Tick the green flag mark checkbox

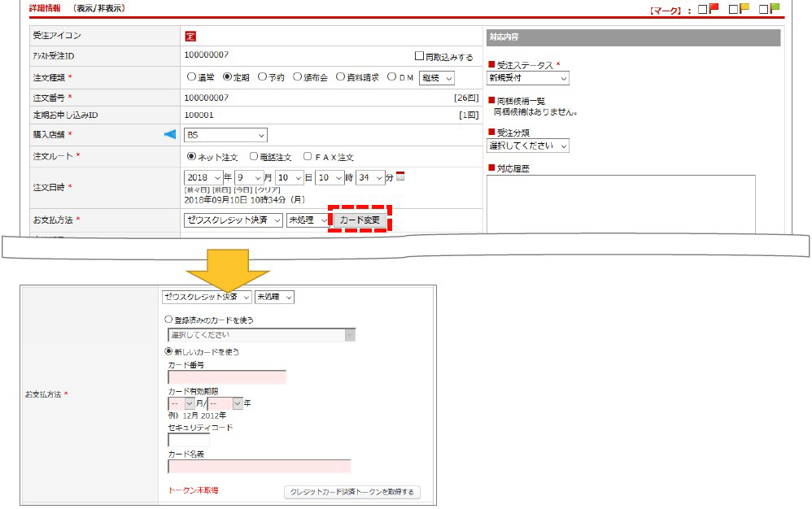[x=763, y=10]
